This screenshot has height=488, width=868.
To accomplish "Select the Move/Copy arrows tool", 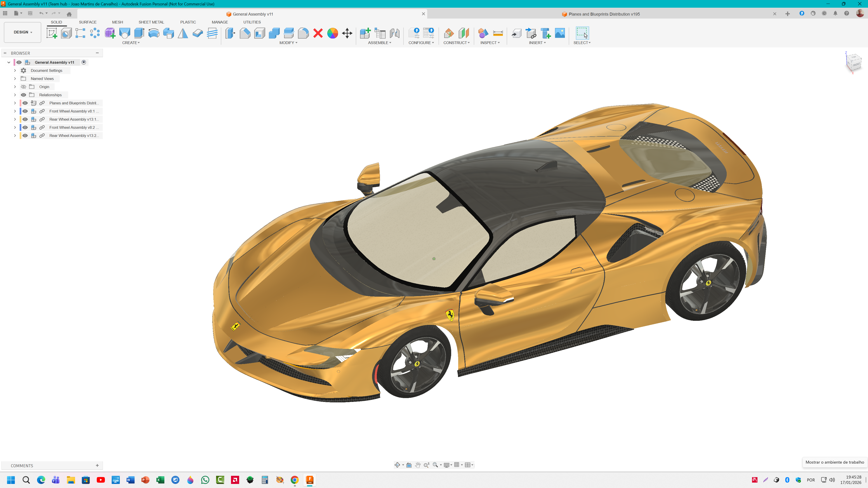I will coord(347,33).
